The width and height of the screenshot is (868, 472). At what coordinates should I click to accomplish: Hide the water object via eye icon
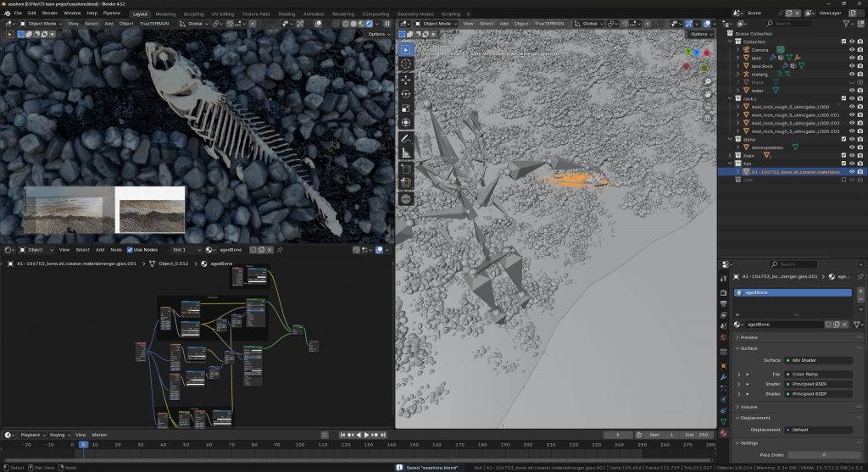point(852,90)
